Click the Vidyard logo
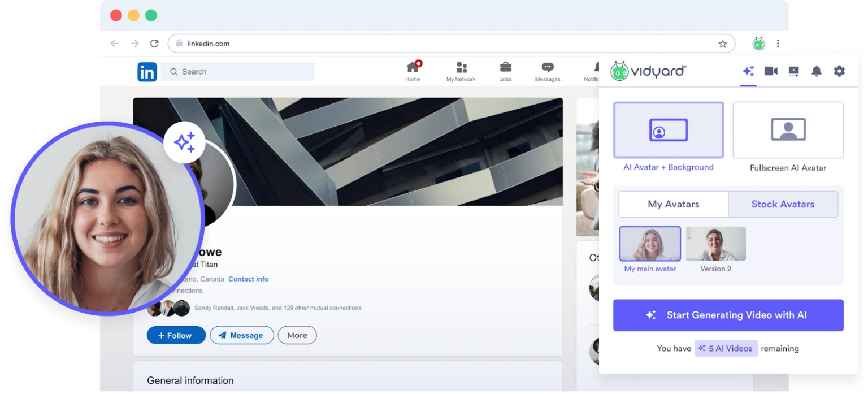This screenshot has height=394, width=868. (x=648, y=71)
